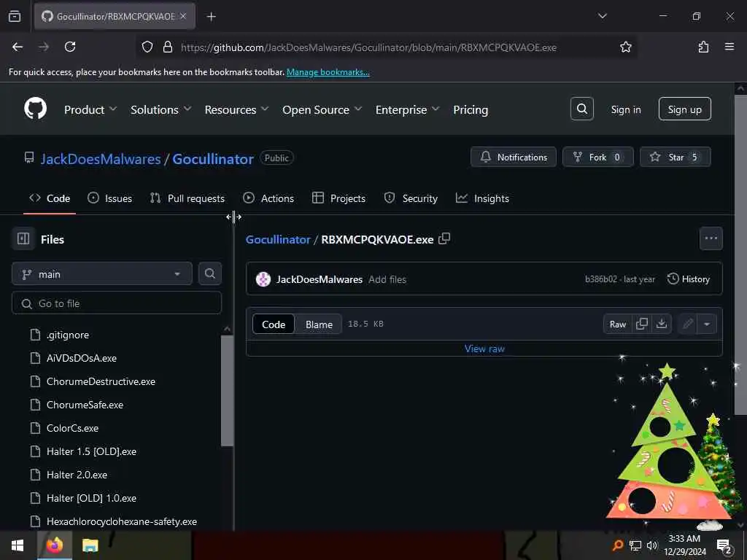747x560 pixels.
Task: Open the main branch selector dropdown
Action: (x=102, y=274)
